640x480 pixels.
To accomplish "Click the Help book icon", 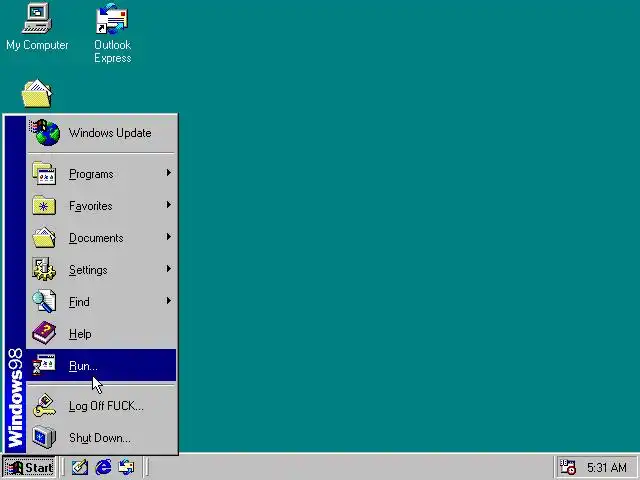I will click(44, 333).
